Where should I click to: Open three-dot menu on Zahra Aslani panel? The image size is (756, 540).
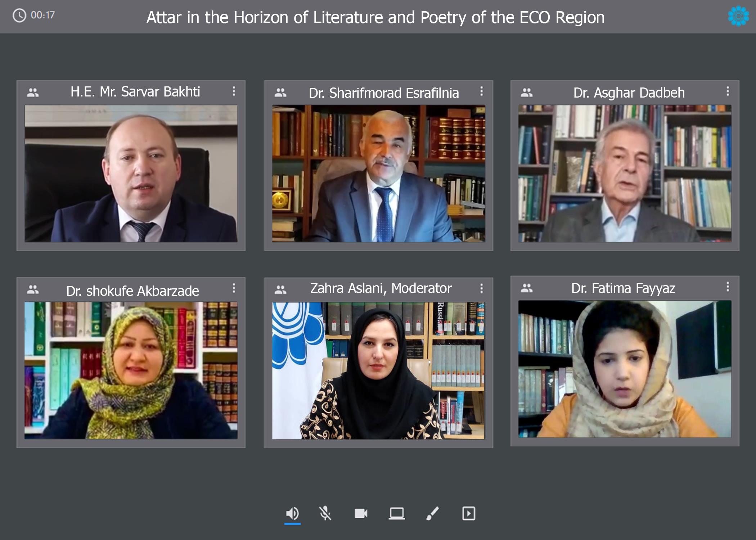coord(481,288)
